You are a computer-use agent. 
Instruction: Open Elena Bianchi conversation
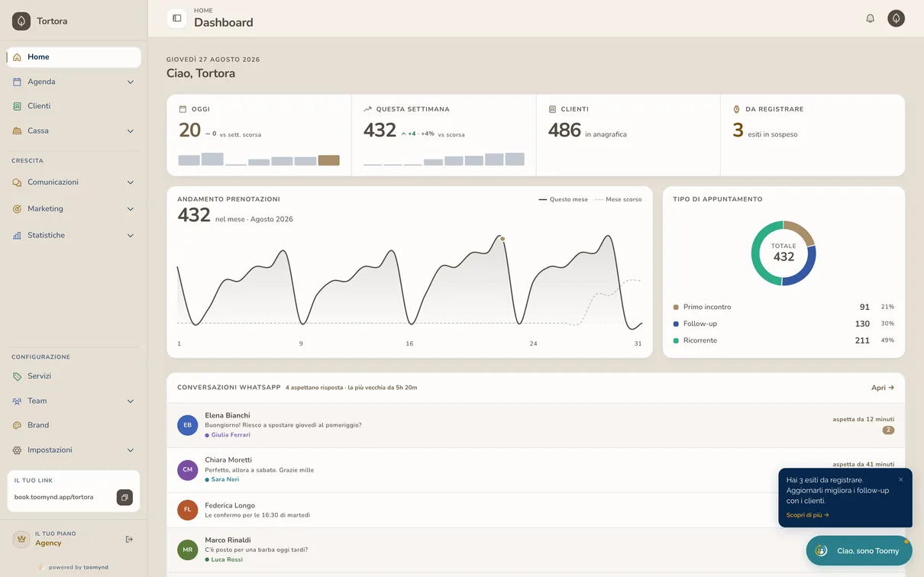[535, 425]
